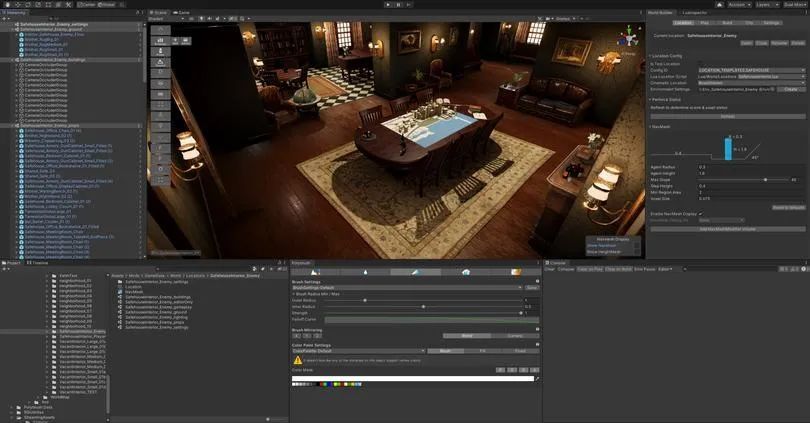Toggle the third brush mirroring axis button
This screenshot has height=423, width=810.
click(x=318, y=336)
